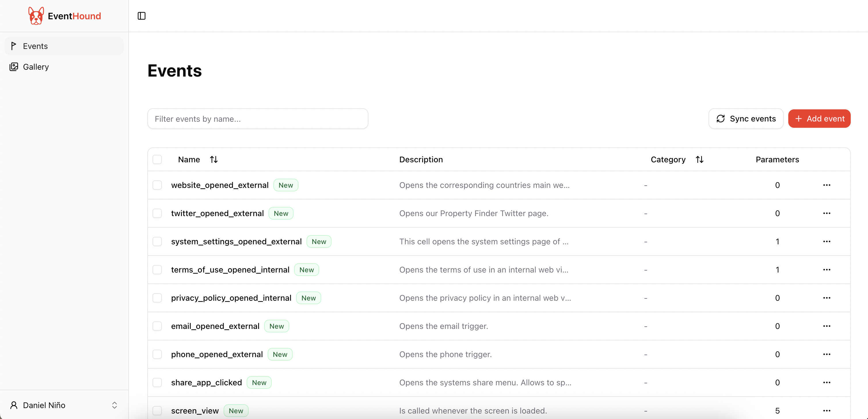Click the Parameters column header
868x419 pixels.
[x=777, y=159]
